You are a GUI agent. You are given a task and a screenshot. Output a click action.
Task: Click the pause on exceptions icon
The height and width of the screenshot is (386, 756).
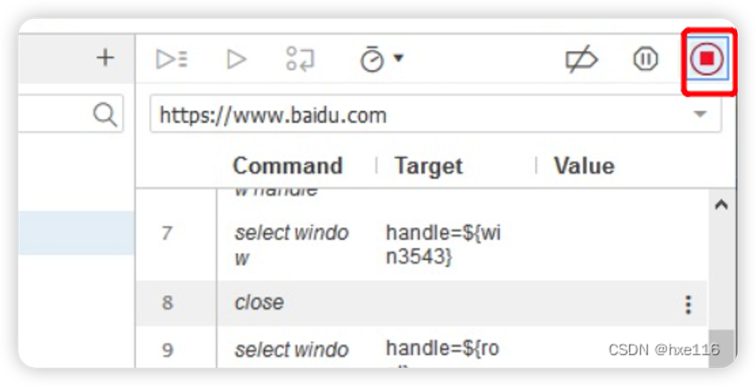(x=646, y=59)
